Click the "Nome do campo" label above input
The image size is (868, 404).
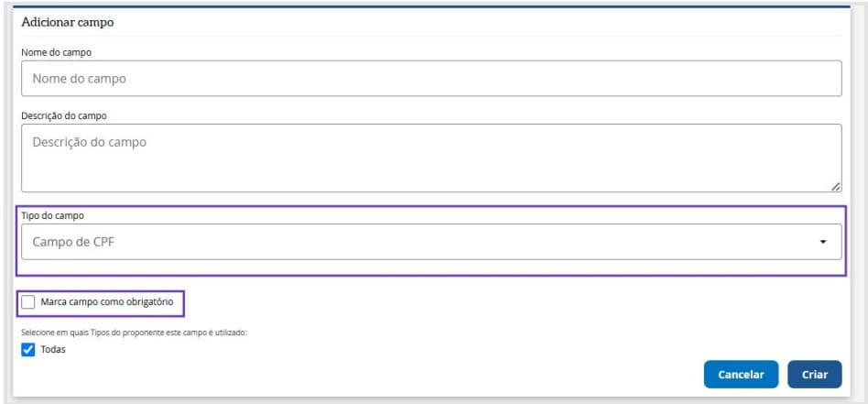(56, 52)
